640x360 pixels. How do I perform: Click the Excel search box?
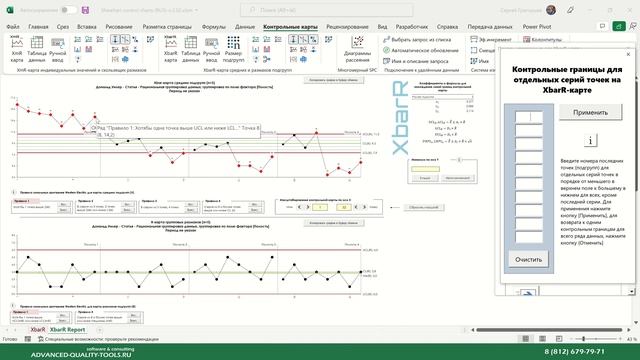[327, 10]
